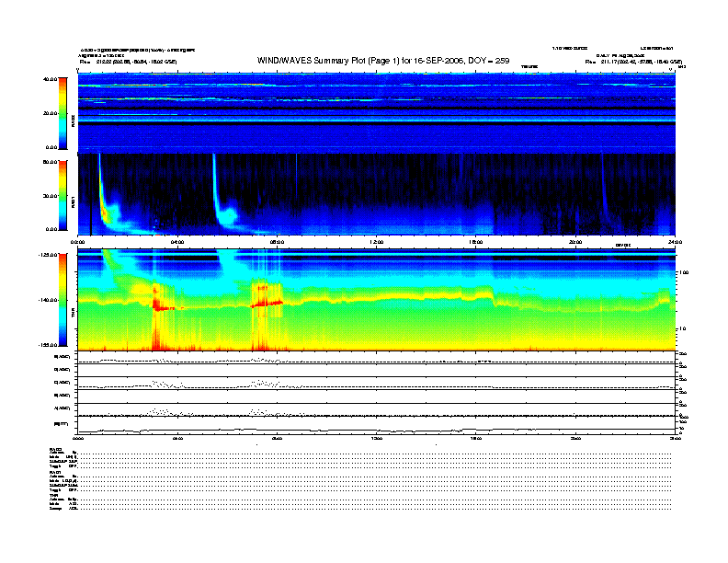The height and width of the screenshot is (563, 728).
Task: Click the -140.00 tick on TNR color bar
Action: pyautogui.click(x=48, y=300)
